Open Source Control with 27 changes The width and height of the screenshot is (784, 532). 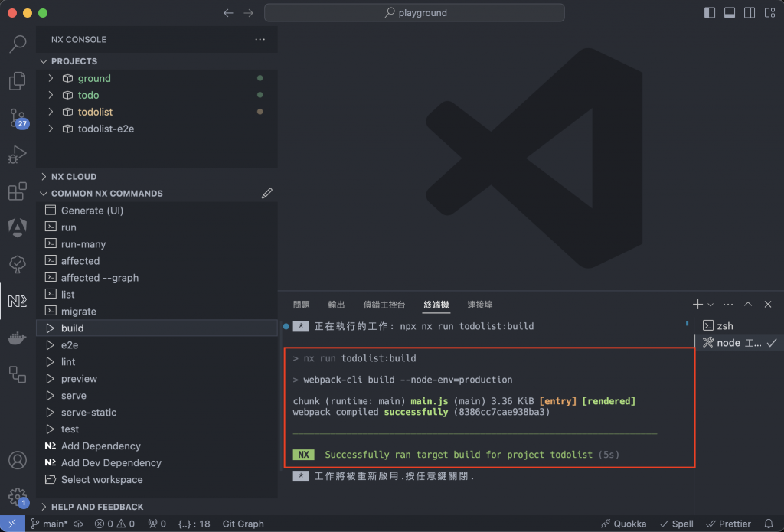click(x=18, y=119)
